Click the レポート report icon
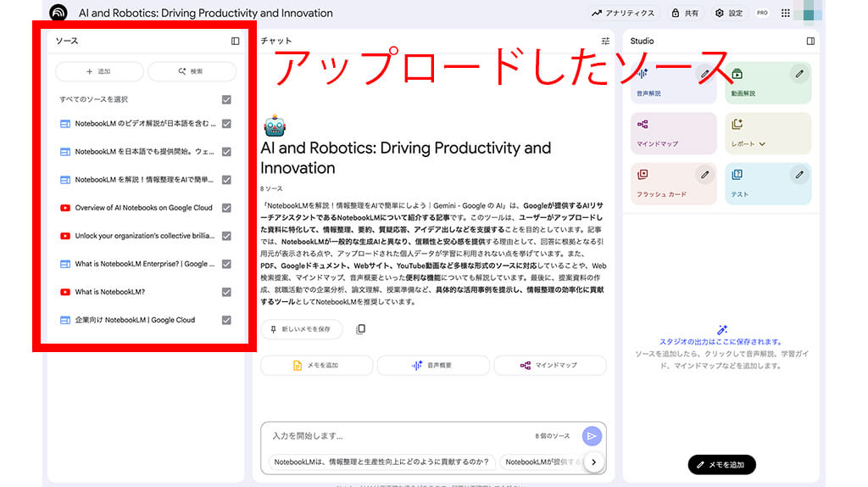 coord(737,124)
